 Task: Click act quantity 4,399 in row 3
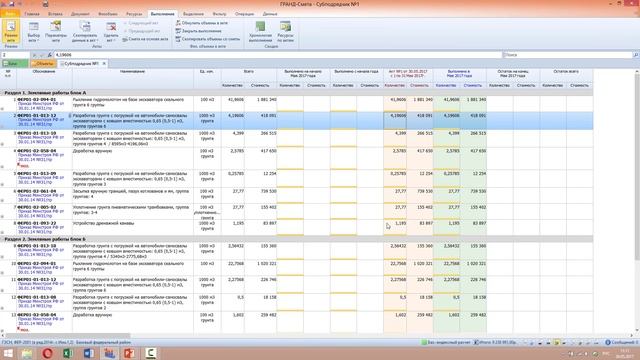[x=400, y=133]
